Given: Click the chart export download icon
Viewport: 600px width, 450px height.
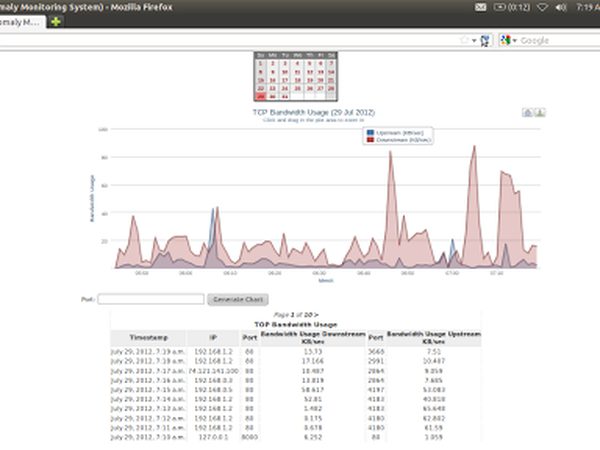Looking at the screenshot, I should [540, 112].
